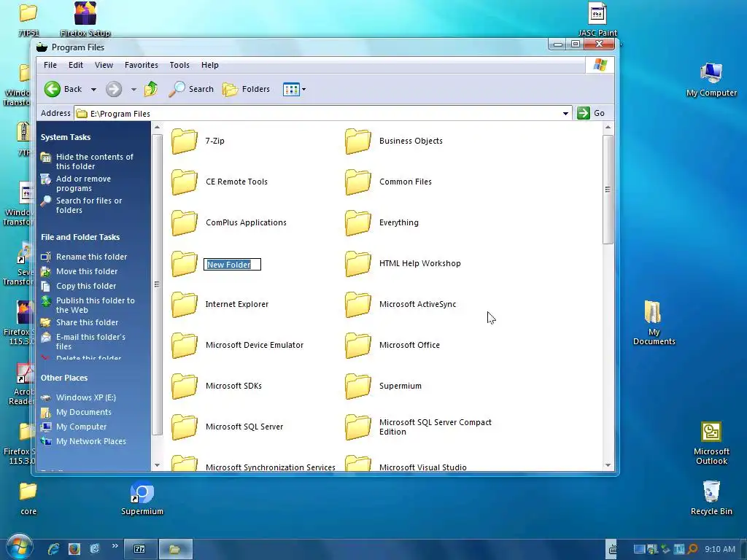Click Publish this folder to the Web
This screenshot has height=560, width=747.
(96, 306)
